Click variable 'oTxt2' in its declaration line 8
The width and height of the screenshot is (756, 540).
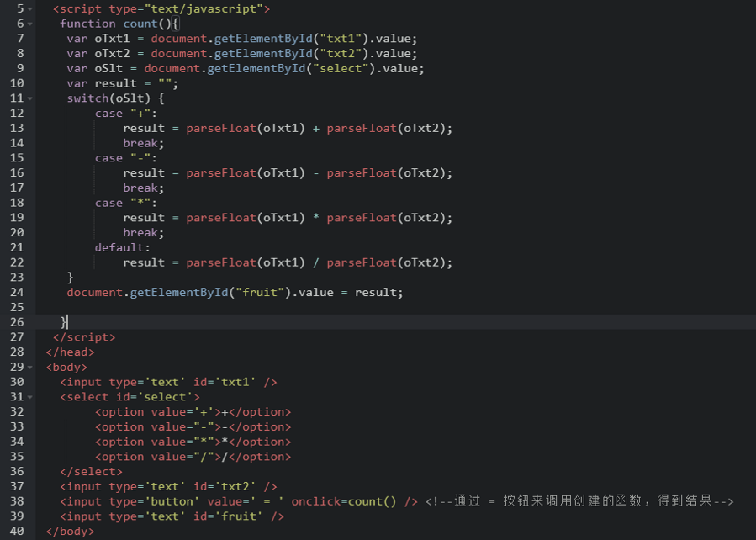tap(113, 54)
